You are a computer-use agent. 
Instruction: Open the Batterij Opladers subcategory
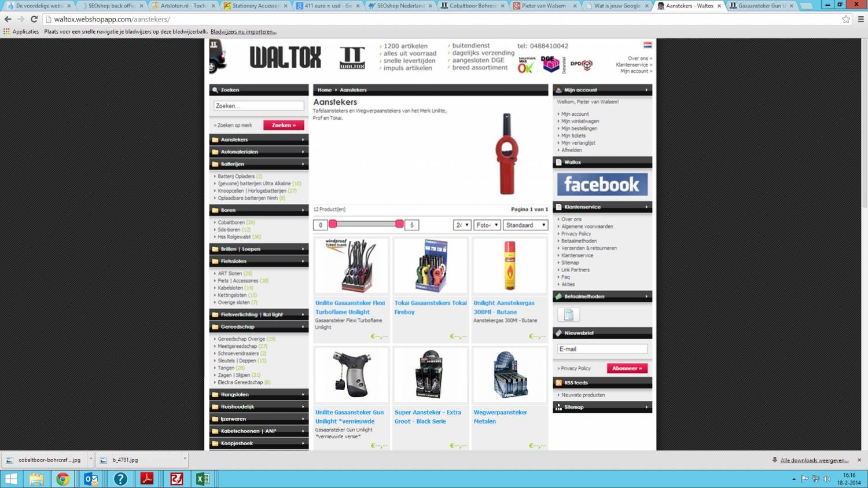click(x=236, y=177)
